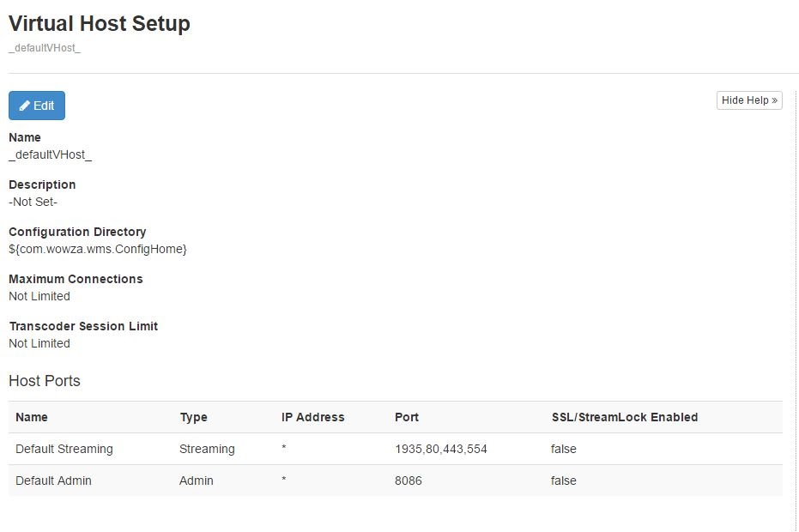
Task: Click the ${com.wowza.wms.ConfigHome} directory value
Action: 97,249
